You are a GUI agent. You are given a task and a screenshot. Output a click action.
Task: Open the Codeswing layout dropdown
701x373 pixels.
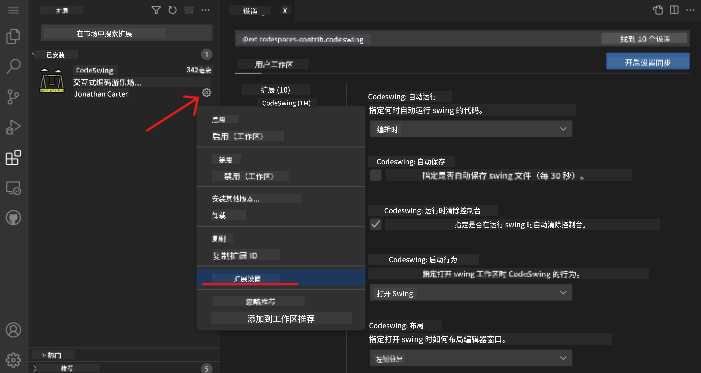pyautogui.click(x=471, y=358)
